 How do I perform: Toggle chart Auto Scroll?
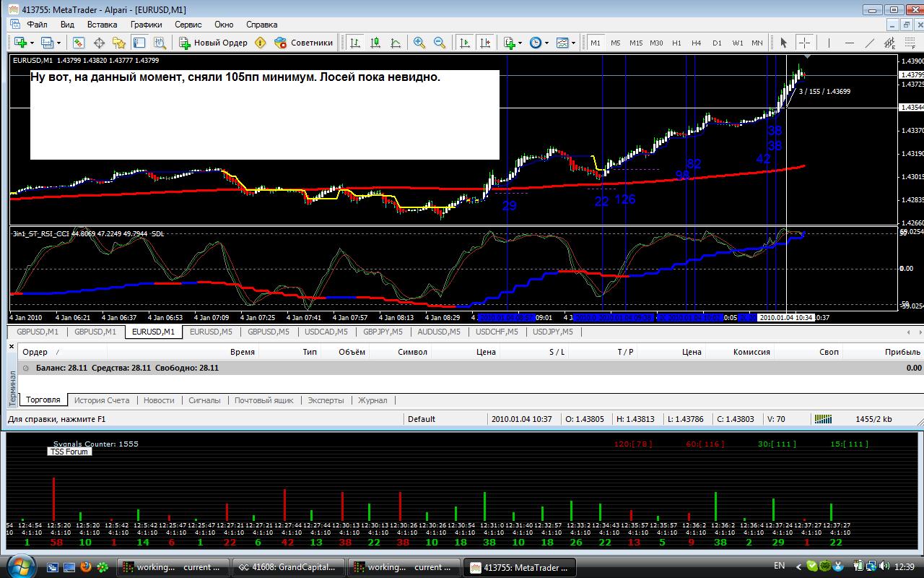coord(465,43)
